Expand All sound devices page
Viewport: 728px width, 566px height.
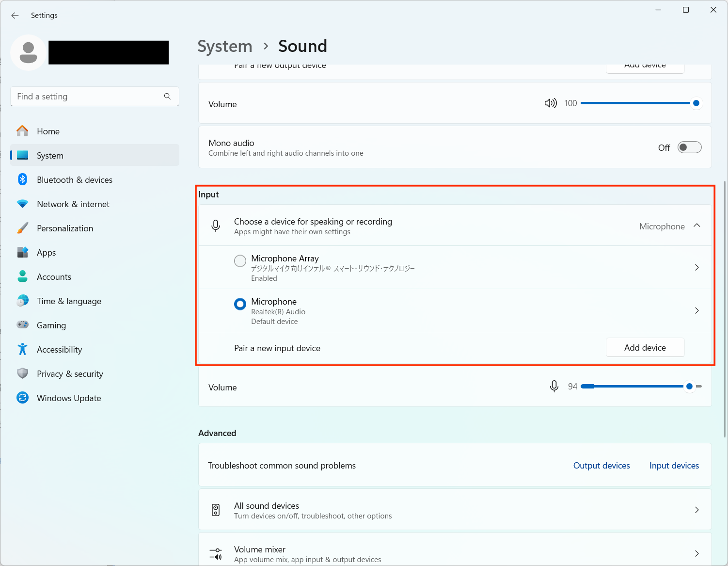696,510
